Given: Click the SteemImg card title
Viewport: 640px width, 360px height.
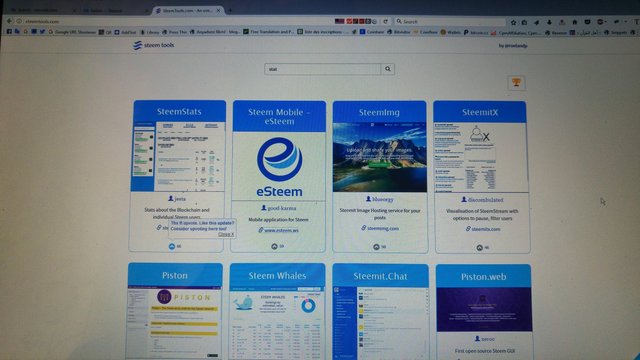Looking at the screenshot, I should (x=379, y=112).
